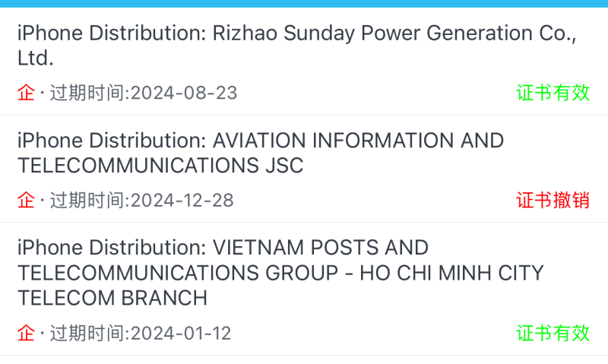Click the "HO CHI MINH CITY" title text
The image size is (608, 364).
coord(451,273)
